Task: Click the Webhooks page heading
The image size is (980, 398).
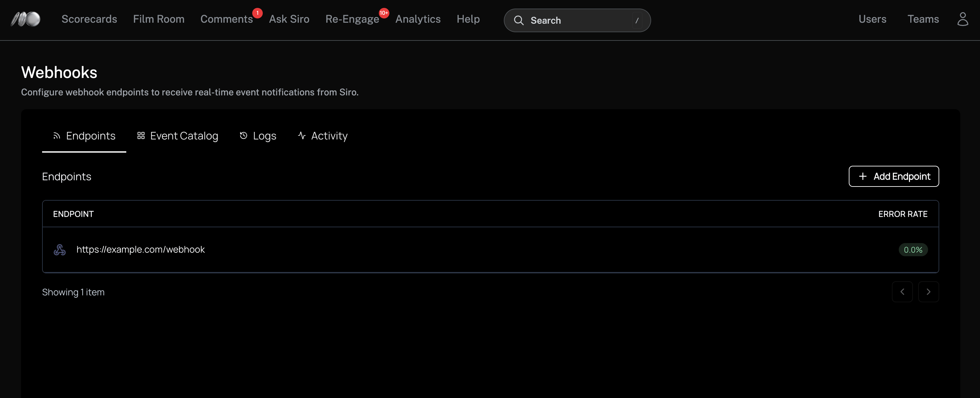Action: click(x=59, y=72)
